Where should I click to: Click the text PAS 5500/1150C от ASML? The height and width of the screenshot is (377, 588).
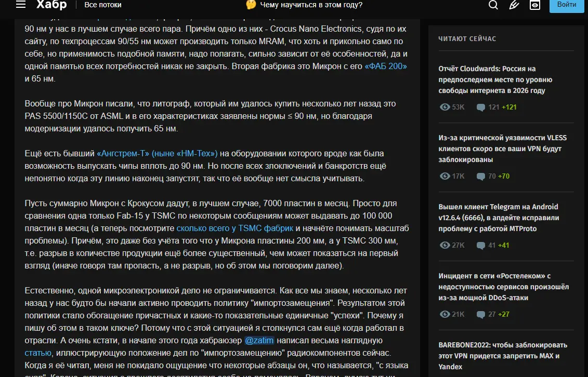74,116
